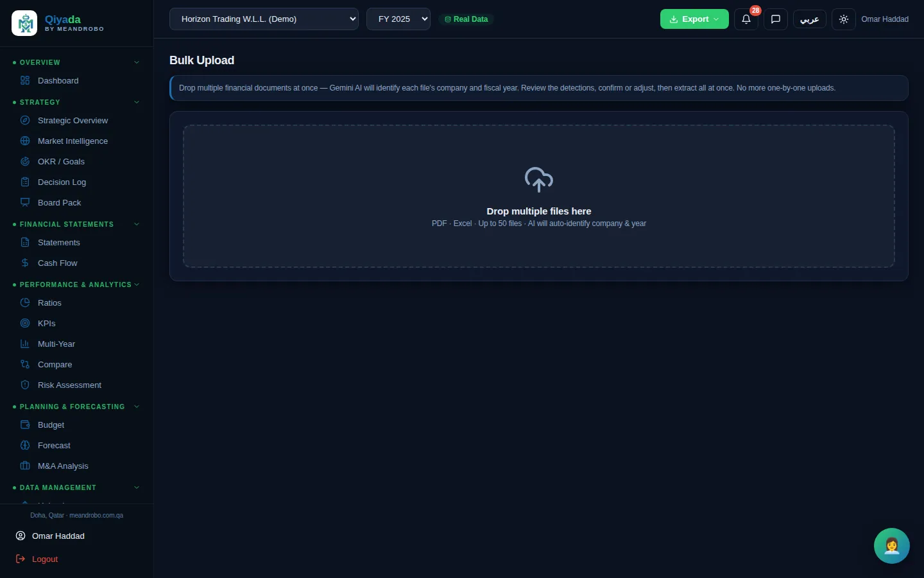Collapse the Strategy section chevron

click(137, 102)
